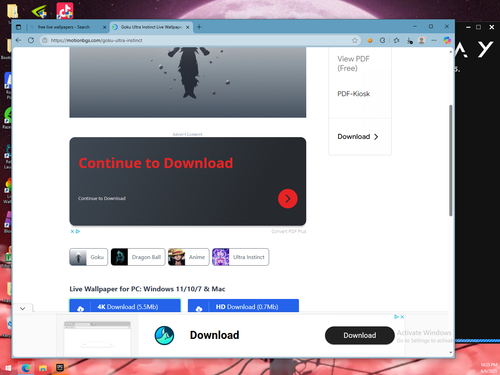Close the 'free live wallpapers - Search' tab
Image resolution: width=500 pixels, height=375 pixels.
(x=104, y=27)
